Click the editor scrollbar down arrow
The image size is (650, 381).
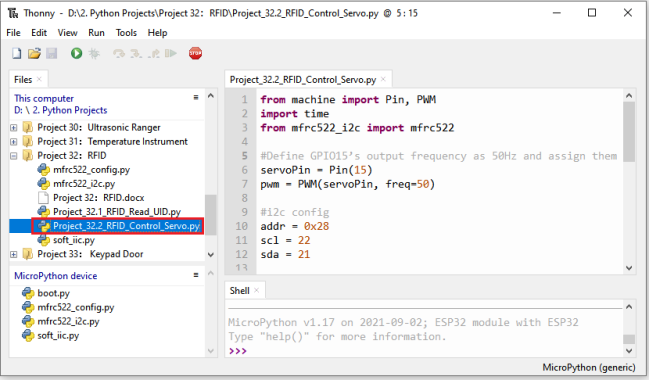tap(629, 268)
